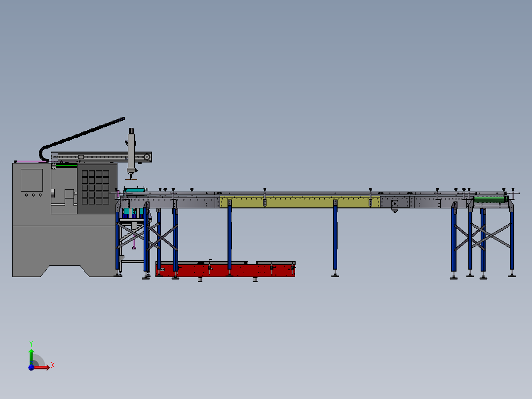The width and height of the screenshot is (532, 399).
Task: Select the yellow side panel of the conveyor
Action: pyautogui.click(x=300, y=201)
